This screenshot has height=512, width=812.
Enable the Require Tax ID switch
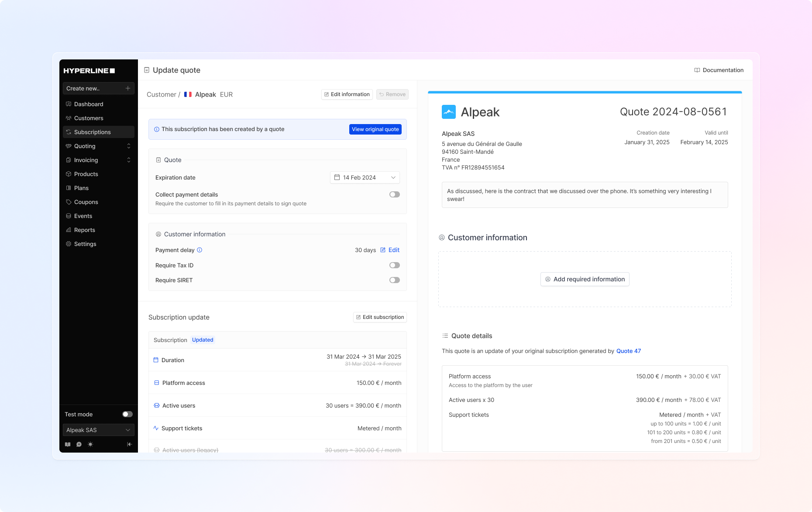(x=395, y=265)
